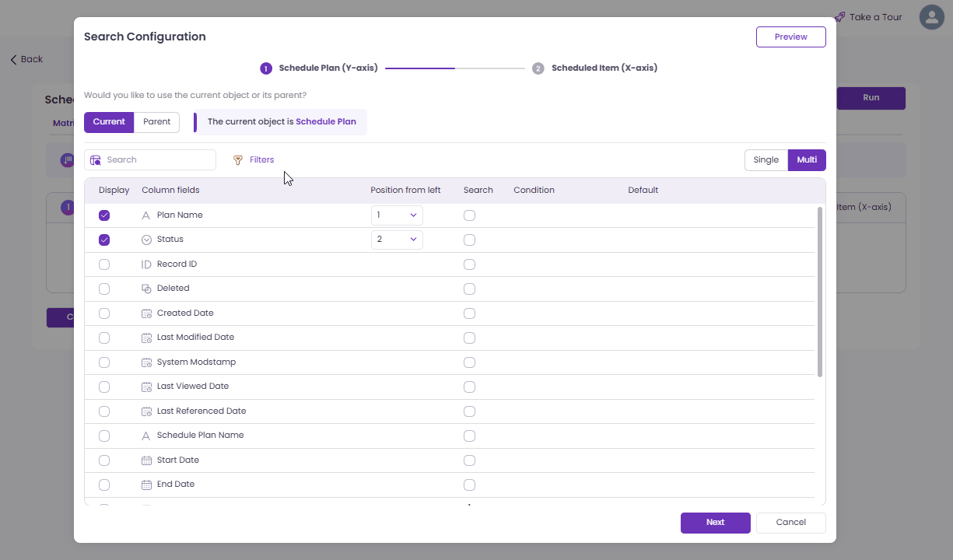Click the Status picklist icon

(146, 240)
